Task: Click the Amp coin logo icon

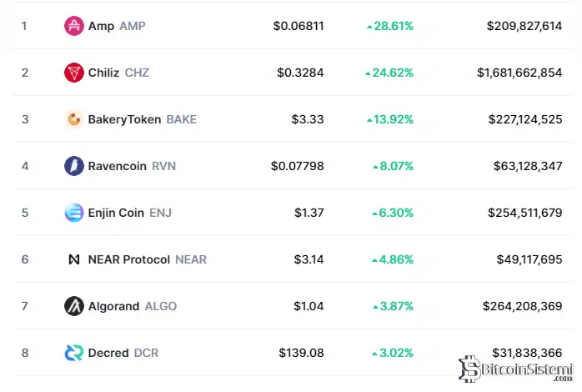Action: pos(74,26)
